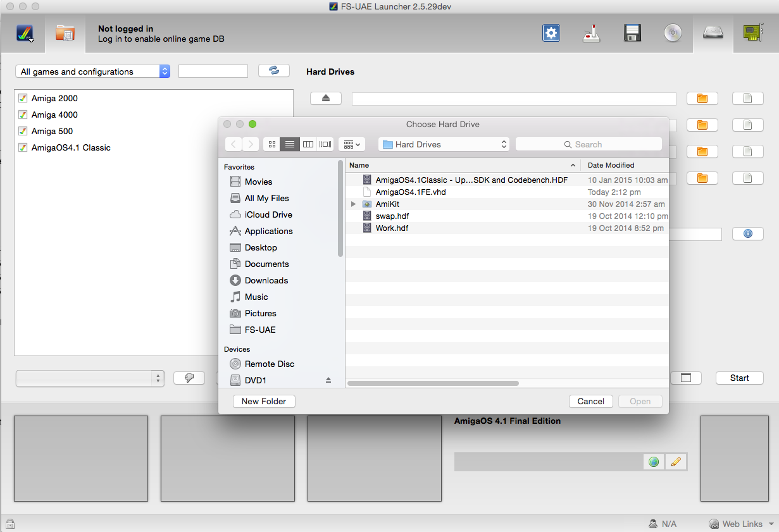Viewport: 779px width, 532px height.
Task: Click the Start button
Action: (739, 378)
